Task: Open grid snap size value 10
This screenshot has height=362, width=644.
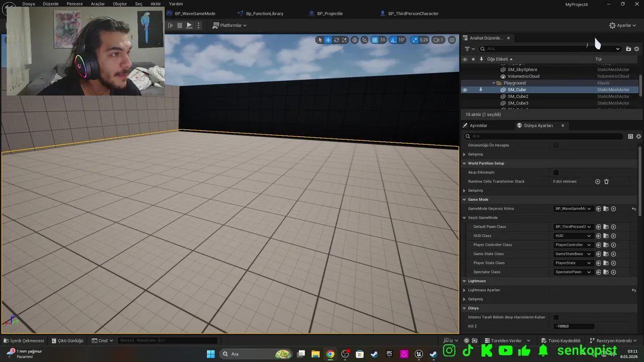Action: [383, 40]
